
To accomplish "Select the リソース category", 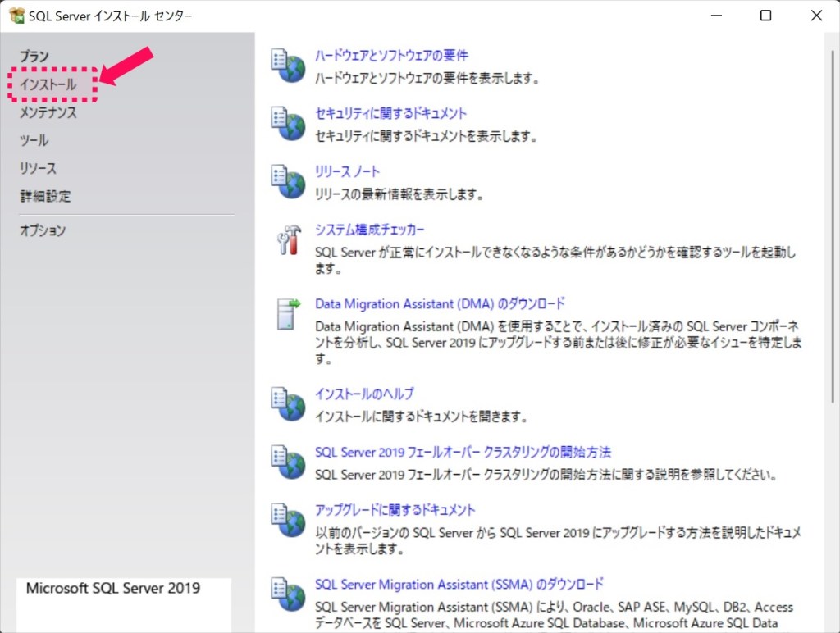I will pos(38,168).
